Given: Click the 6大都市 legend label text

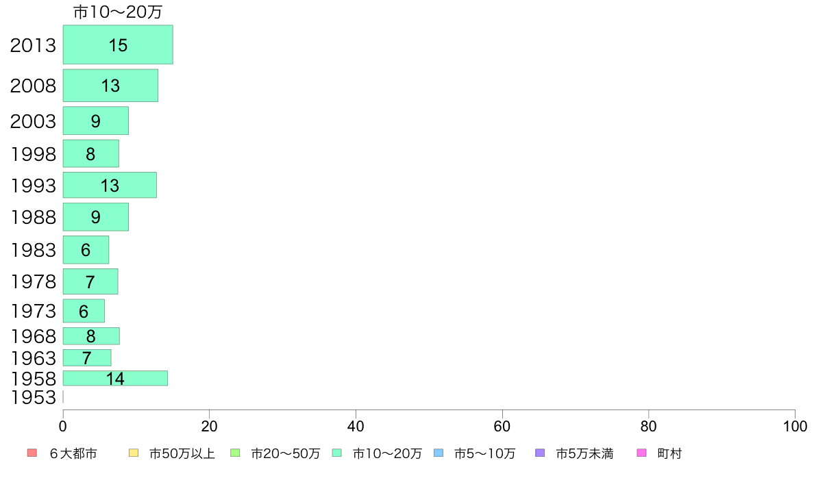Looking at the screenshot, I should (73, 453).
